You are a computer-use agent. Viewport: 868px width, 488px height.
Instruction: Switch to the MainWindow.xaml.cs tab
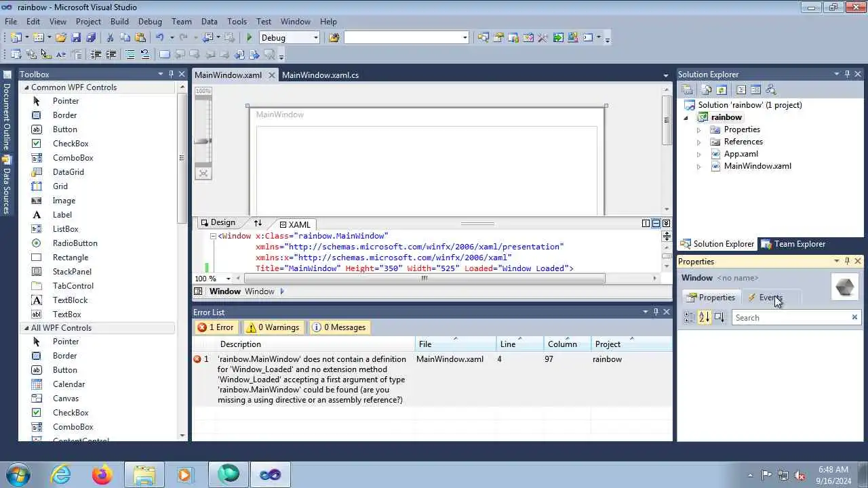click(x=320, y=75)
